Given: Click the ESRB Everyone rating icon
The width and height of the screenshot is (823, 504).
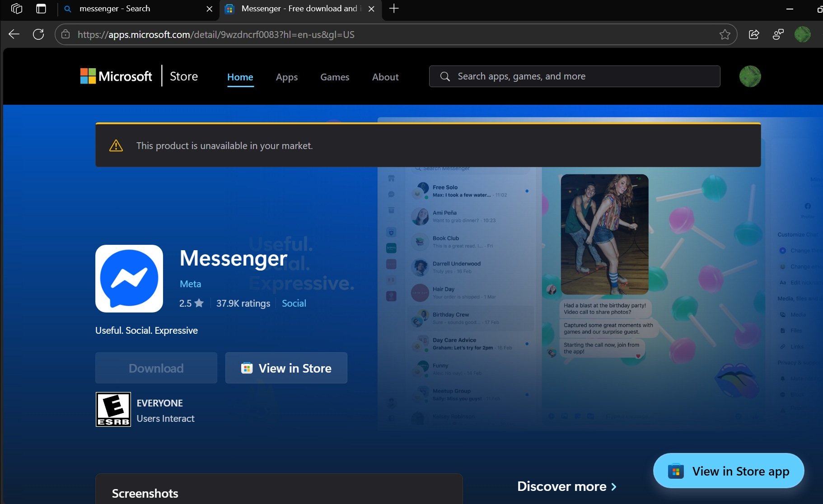Looking at the screenshot, I should [113, 409].
